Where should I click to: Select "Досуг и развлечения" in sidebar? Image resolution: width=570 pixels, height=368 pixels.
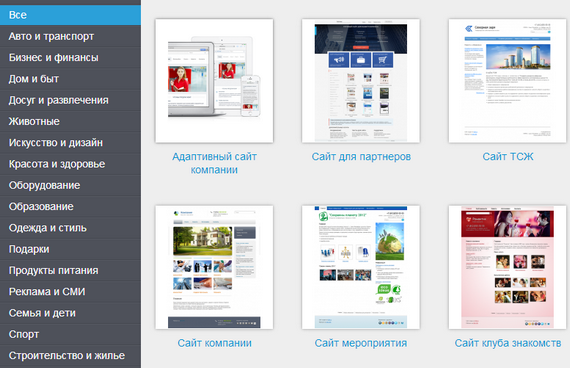[x=70, y=100]
